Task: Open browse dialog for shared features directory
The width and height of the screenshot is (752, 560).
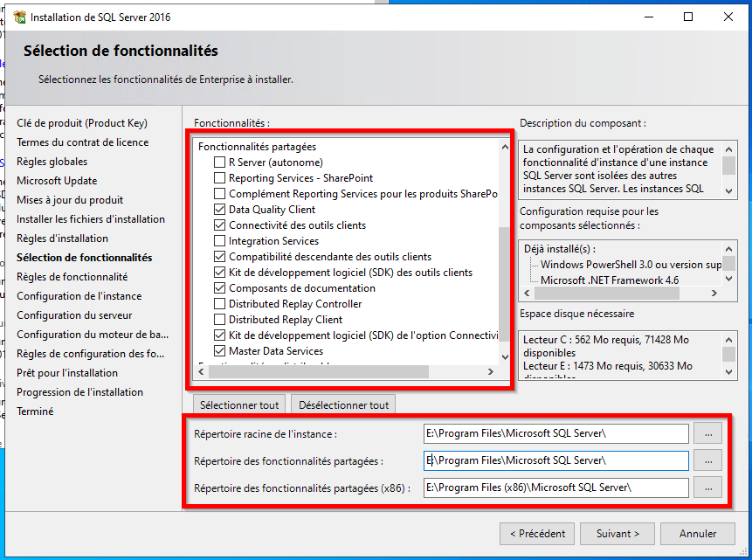Action: [707, 460]
